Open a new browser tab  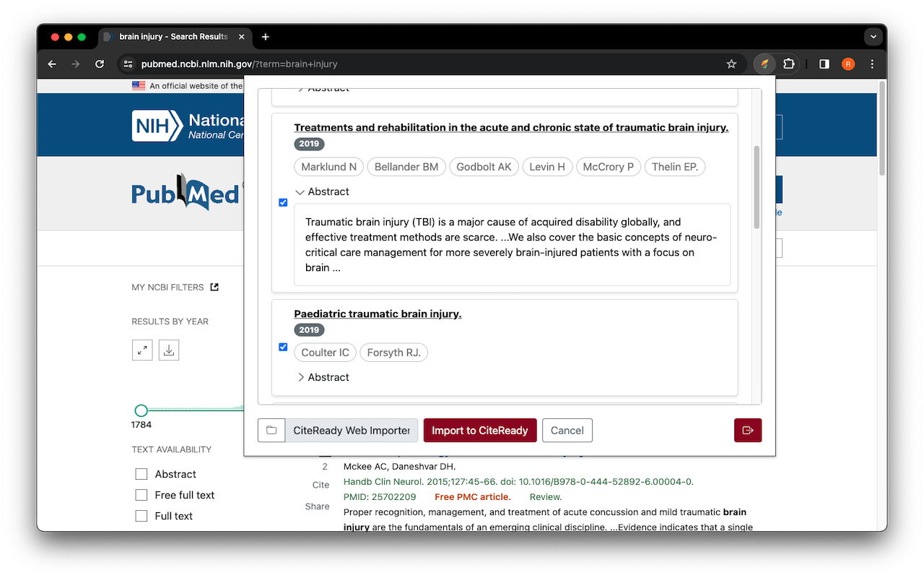coord(266,37)
